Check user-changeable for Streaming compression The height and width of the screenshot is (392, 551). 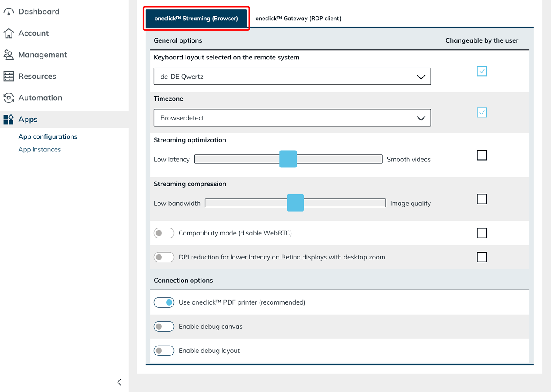point(482,199)
